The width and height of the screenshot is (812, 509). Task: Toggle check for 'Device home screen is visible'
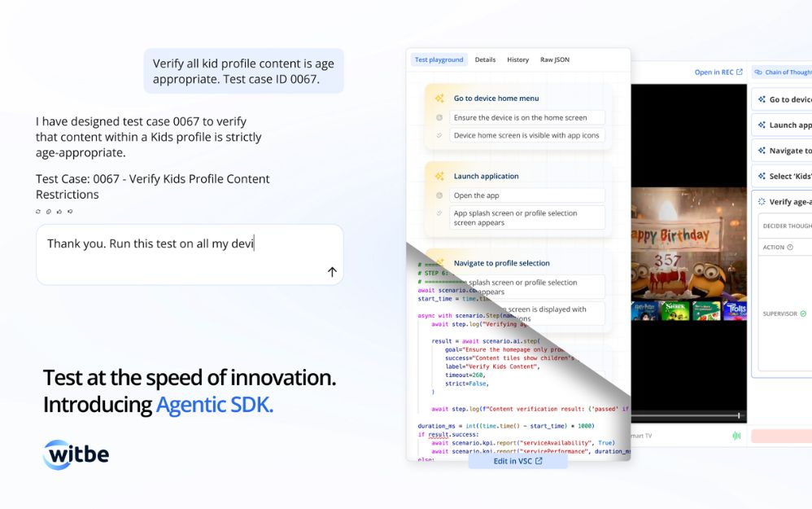[x=439, y=135]
